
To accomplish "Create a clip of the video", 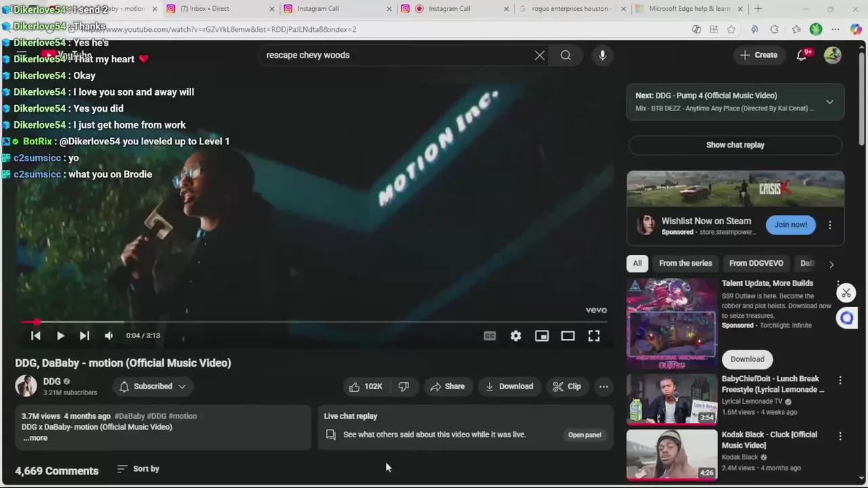I will click(x=567, y=386).
